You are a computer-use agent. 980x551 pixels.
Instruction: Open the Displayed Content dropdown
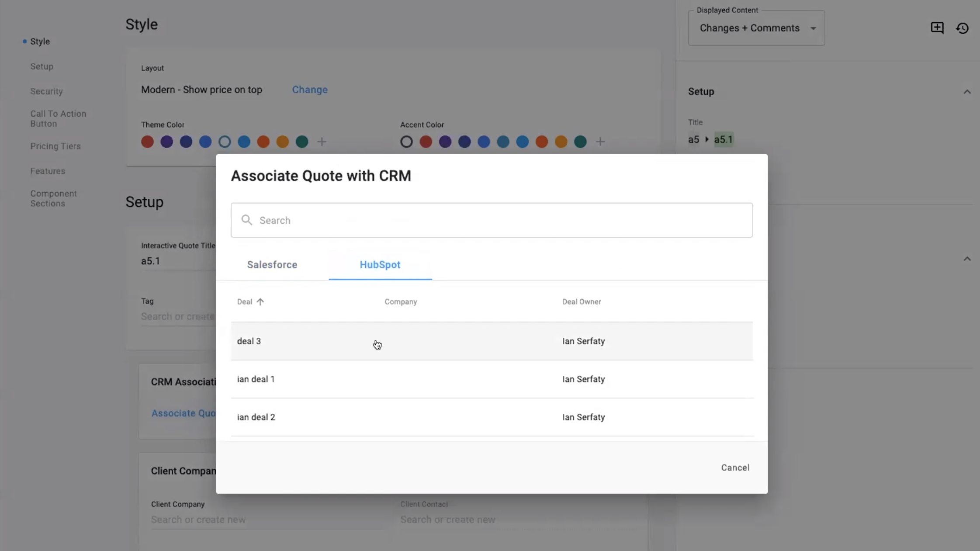[756, 28]
